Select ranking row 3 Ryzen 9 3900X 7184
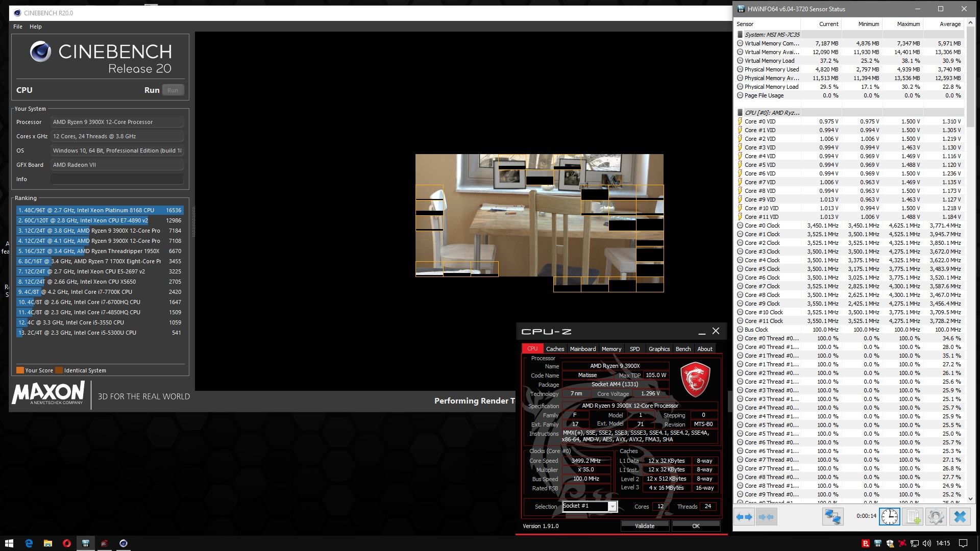 pyautogui.click(x=100, y=231)
